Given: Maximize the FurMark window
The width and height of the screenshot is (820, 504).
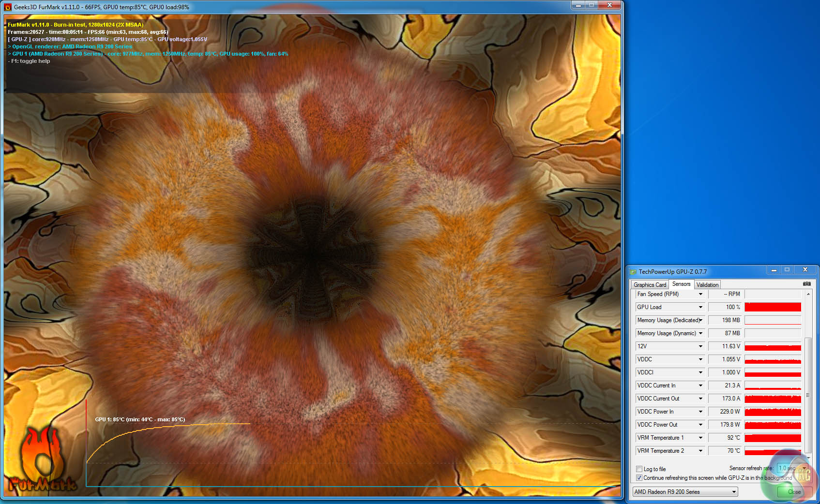Looking at the screenshot, I should pos(591,5).
